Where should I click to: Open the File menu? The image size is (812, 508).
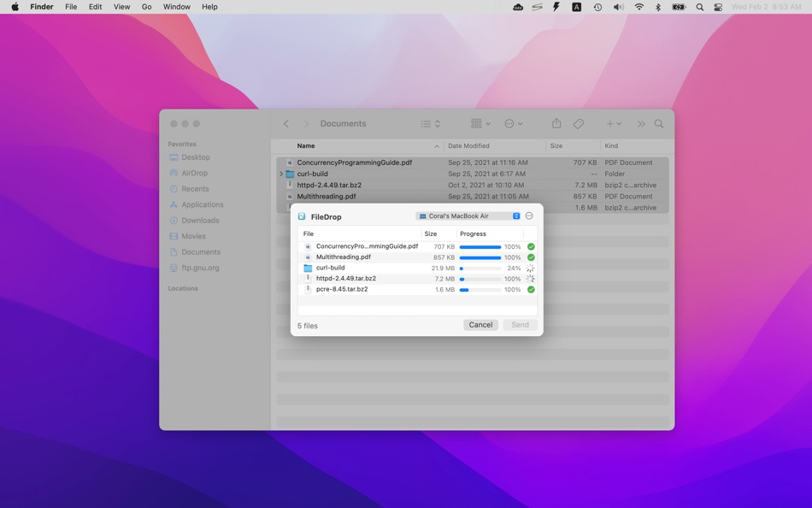pos(71,7)
